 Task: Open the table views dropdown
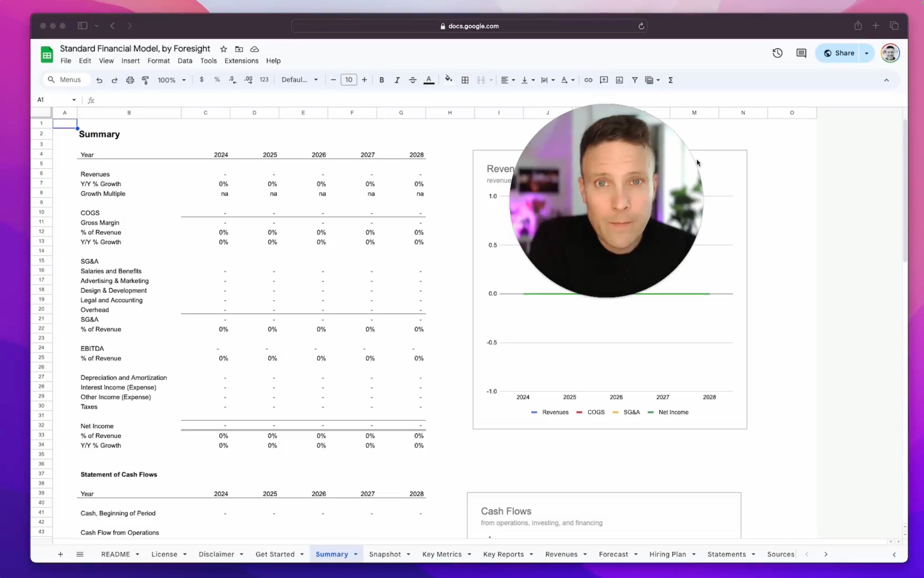click(652, 80)
